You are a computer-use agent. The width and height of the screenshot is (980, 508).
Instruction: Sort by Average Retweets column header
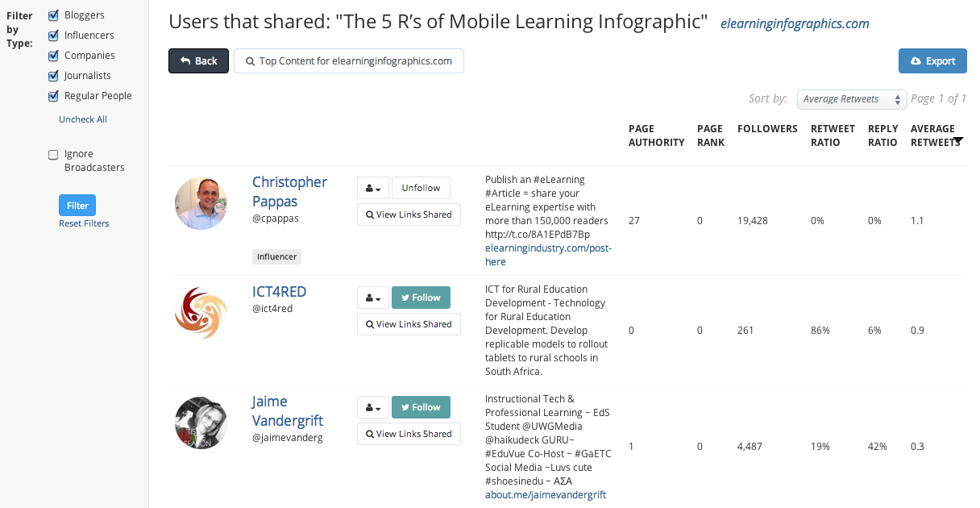(932, 135)
